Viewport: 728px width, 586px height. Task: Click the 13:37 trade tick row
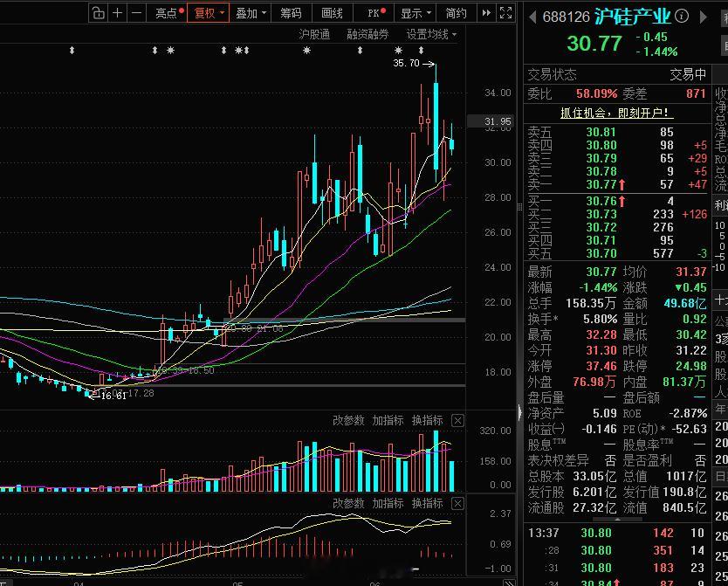click(616, 533)
